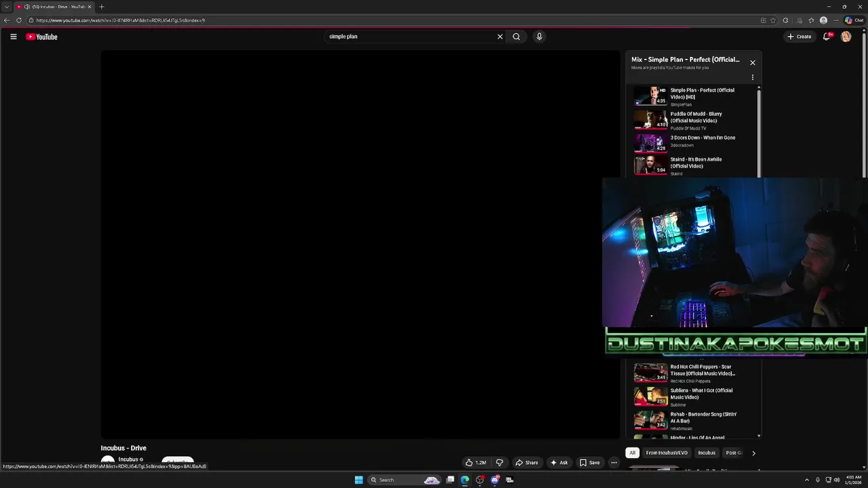Go to the YouTube home logo
Viewport: 868px width, 488px height.
tap(41, 37)
